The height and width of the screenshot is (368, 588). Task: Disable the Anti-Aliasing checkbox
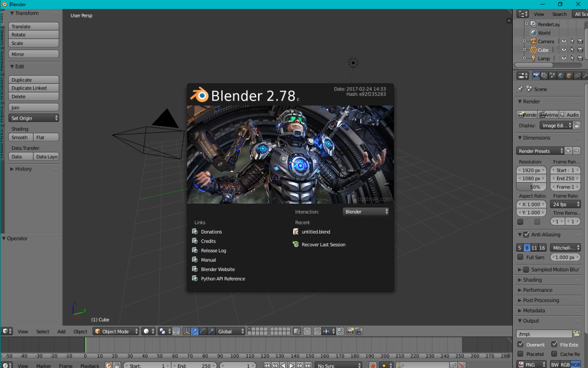click(526, 235)
